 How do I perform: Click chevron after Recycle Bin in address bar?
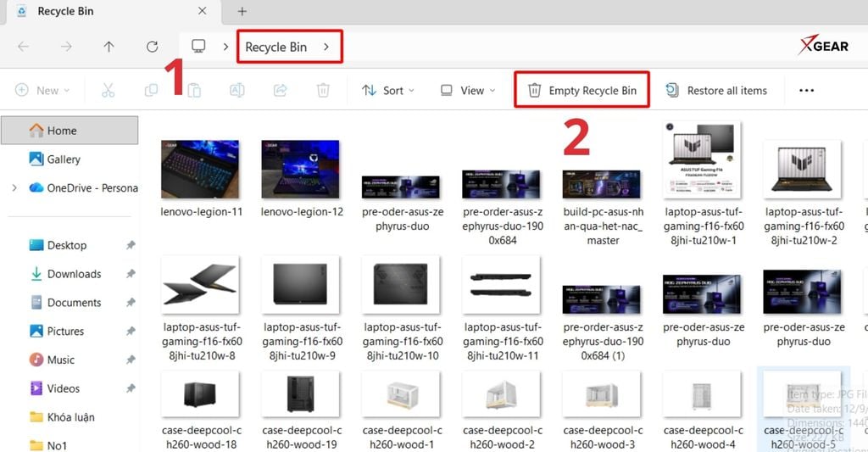coord(326,47)
